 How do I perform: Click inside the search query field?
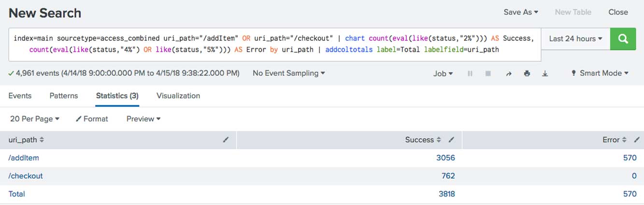271,44
